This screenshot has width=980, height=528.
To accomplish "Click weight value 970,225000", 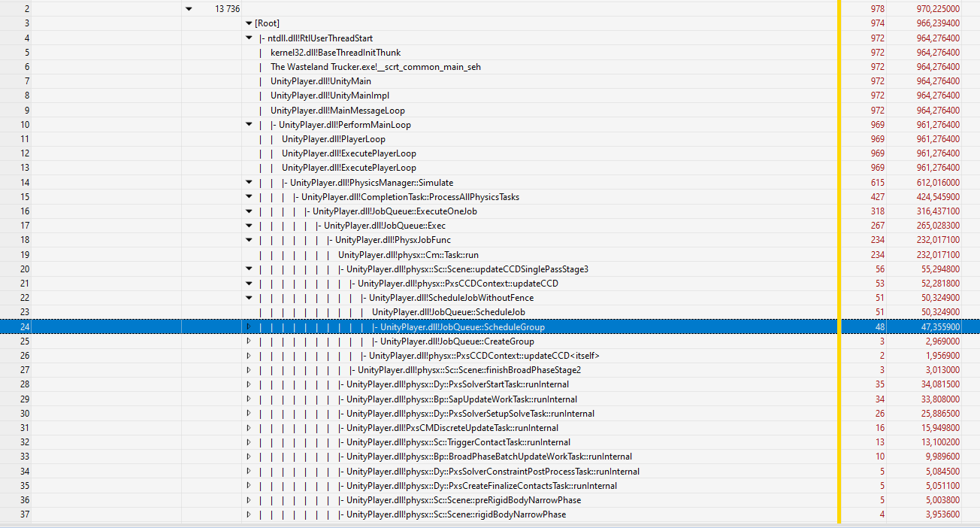I will coord(937,9).
